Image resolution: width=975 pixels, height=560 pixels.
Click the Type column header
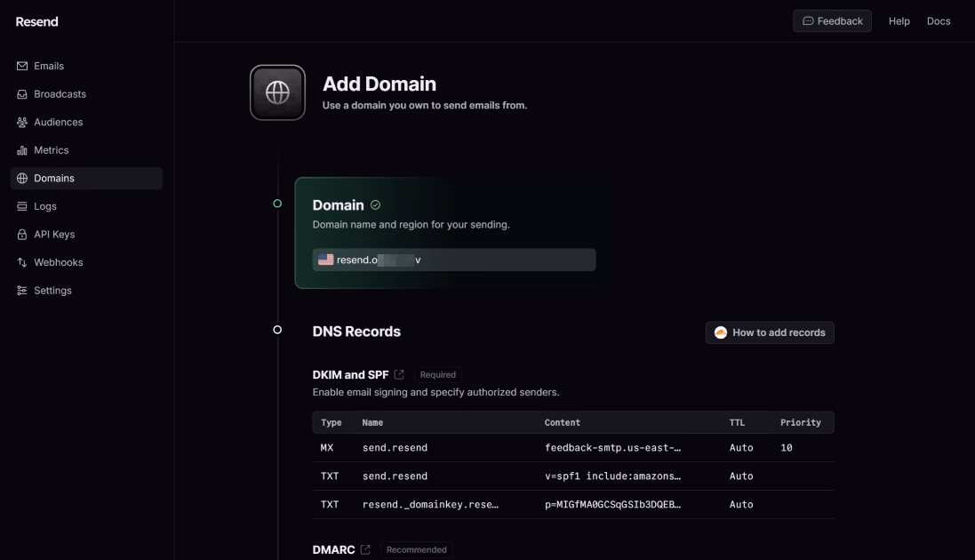332,422
